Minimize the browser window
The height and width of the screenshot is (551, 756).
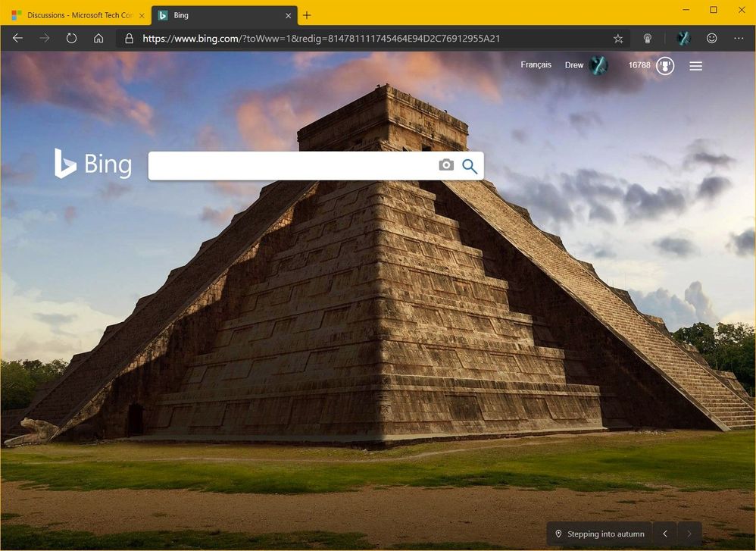[x=686, y=10]
